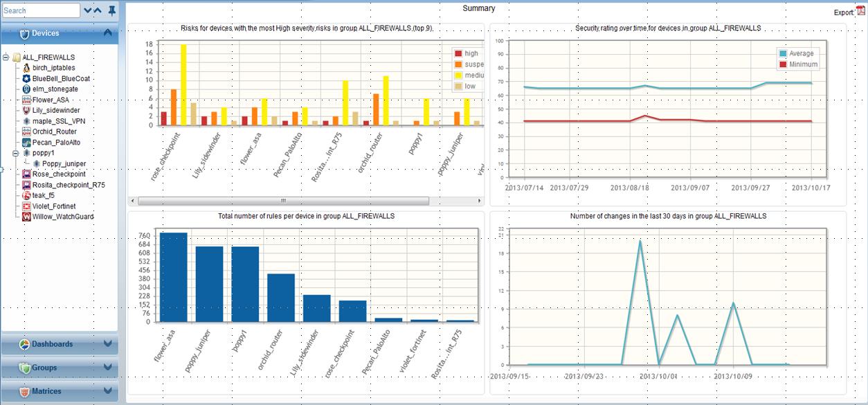
Task: Click the BlueBell_BlueCoat device icon
Action: tap(26, 79)
